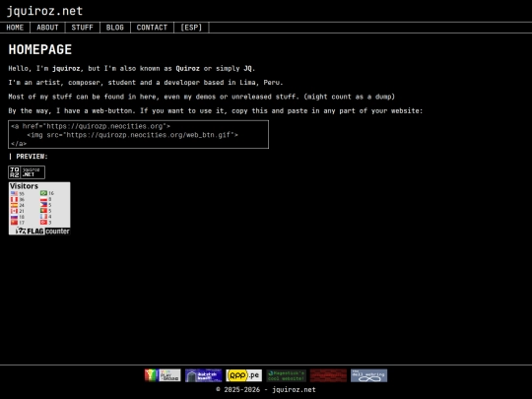Open the webring badge with infinity symbol
Viewport: 532px width, 399px height.
tap(369, 375)
